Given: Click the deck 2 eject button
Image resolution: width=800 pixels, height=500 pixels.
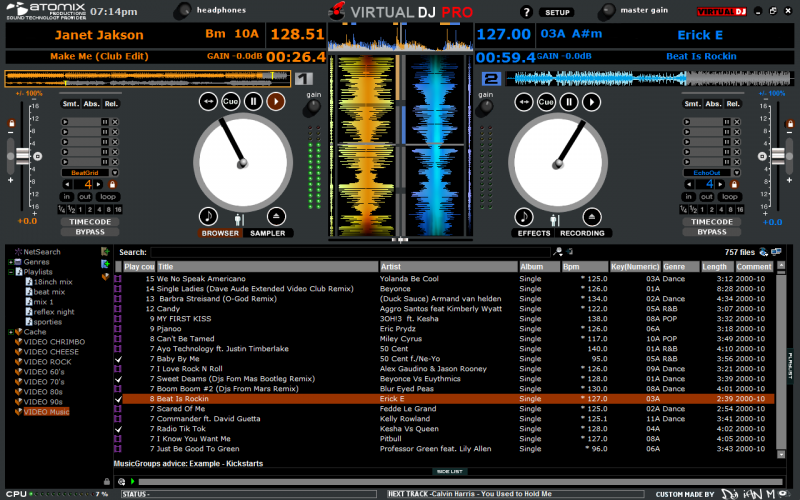Looking at the screenshot, I should 591,217.
